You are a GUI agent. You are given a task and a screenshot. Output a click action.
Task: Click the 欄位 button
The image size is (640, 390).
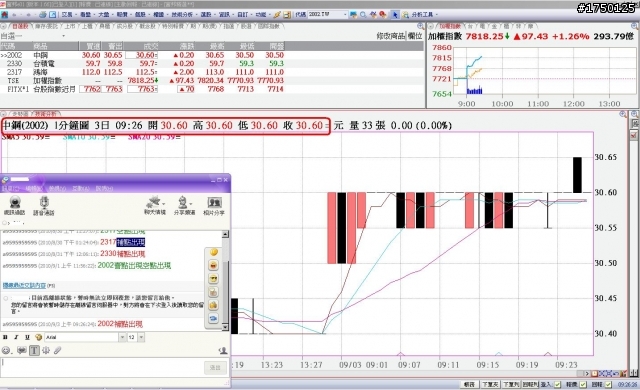(x=415, y=36)
